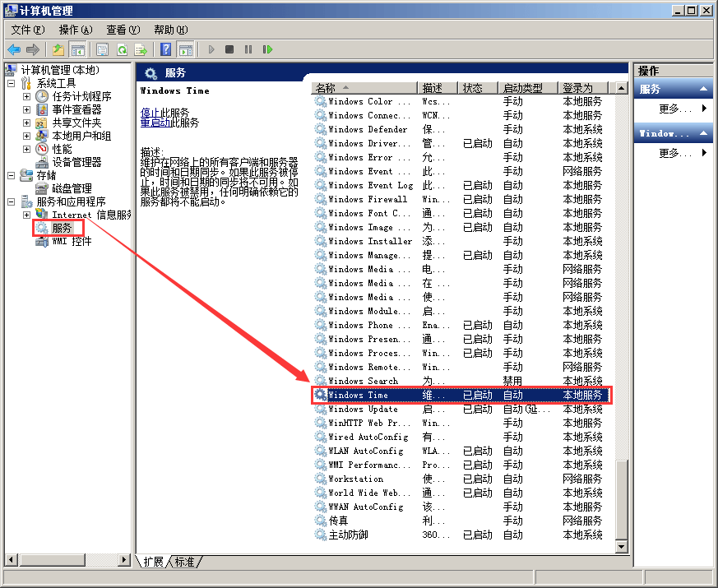Click the Restart service toolbar icon
The image size is (718, 588).
pos(267,49)
